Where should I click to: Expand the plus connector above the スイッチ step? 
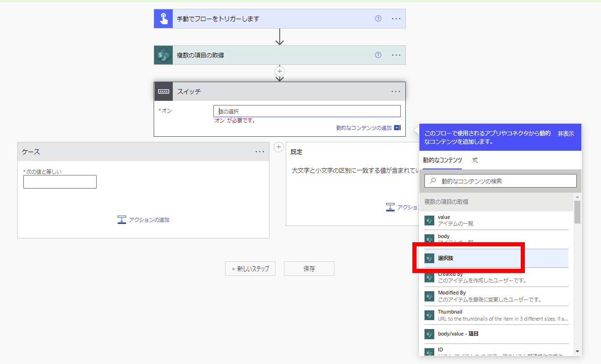point(279,71)
